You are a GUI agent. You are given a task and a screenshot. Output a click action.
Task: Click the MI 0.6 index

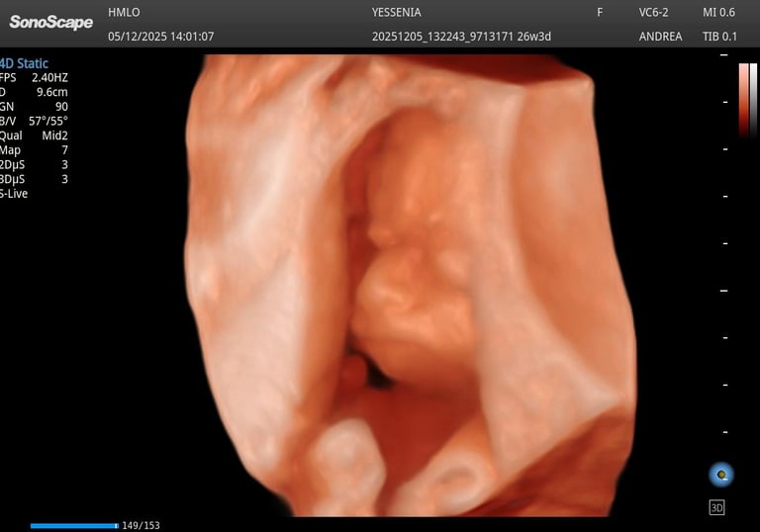point(718,13)
